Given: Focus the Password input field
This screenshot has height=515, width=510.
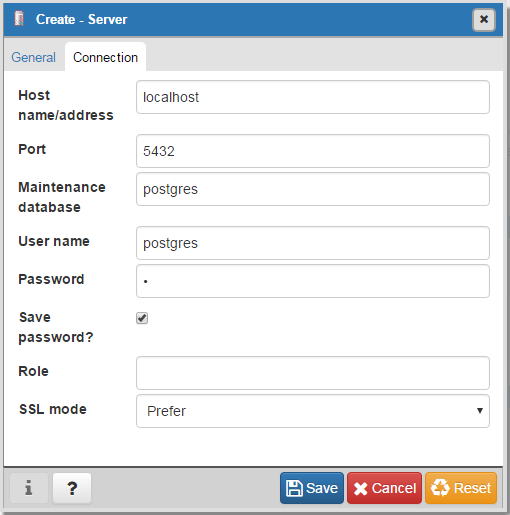Looking at the screenshot, I should tap(313, 281).
